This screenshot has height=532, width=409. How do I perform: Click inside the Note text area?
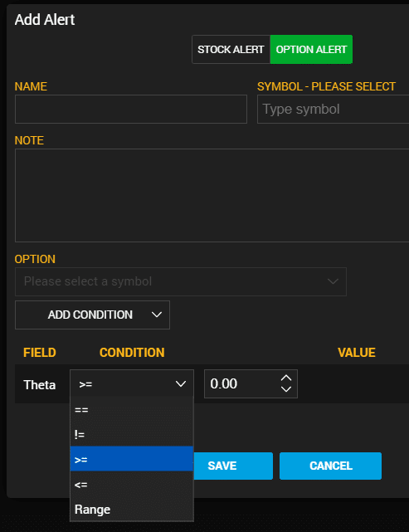(212, 195)
